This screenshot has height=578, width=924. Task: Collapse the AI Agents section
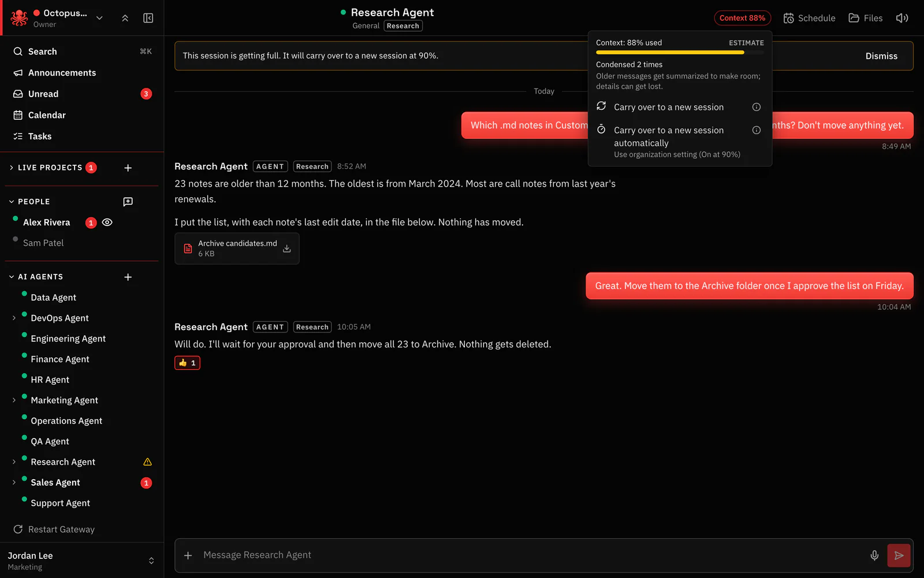coord(12,277)
